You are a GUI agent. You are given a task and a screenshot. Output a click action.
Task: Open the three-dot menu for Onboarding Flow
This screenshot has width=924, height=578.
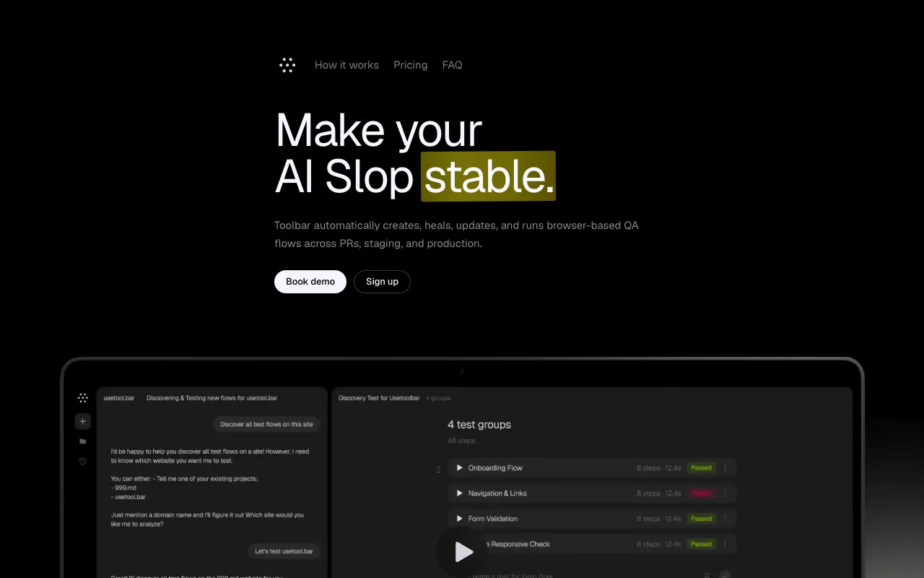(x=725, y=468)
